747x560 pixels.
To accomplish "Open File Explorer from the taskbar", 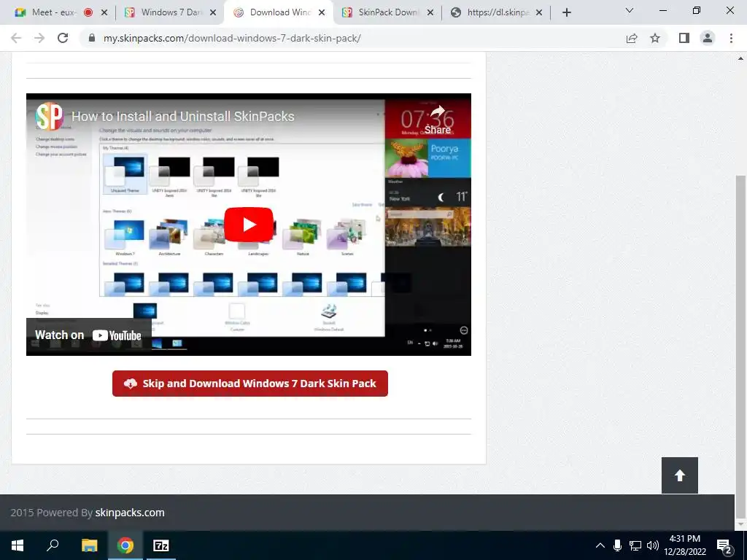I will pos(89,545).
